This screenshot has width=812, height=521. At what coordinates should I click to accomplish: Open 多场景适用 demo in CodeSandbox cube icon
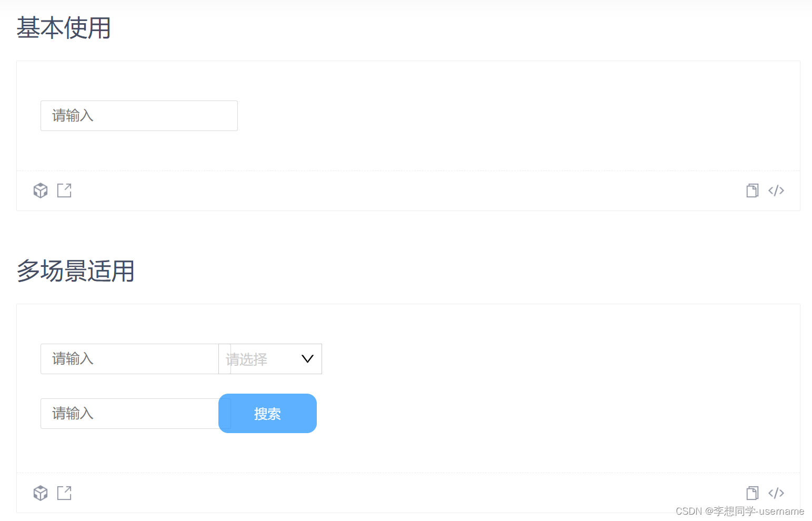coord(41,493)
